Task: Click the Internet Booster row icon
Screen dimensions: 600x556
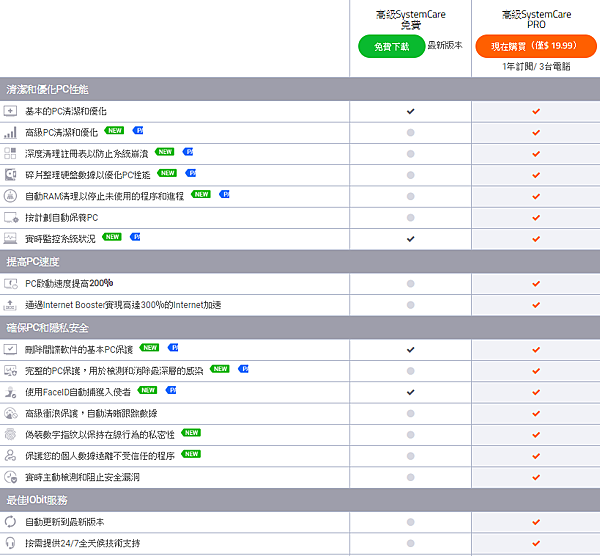Action: point(10,305)
